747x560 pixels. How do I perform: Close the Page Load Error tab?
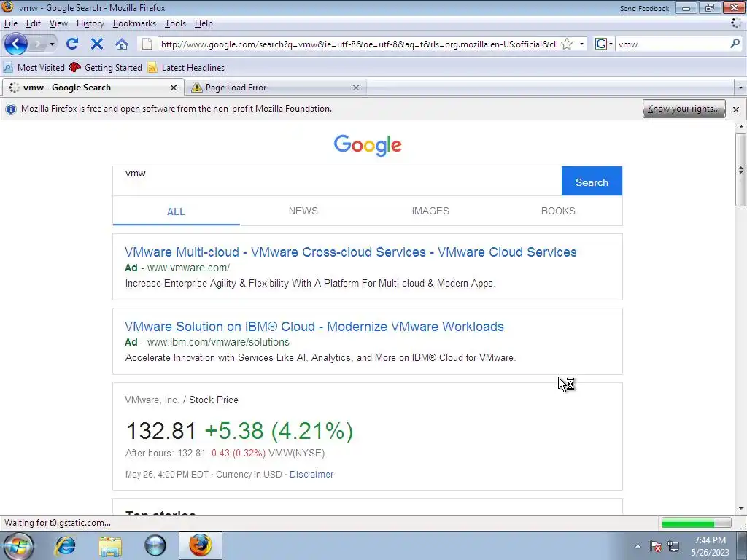356,87
